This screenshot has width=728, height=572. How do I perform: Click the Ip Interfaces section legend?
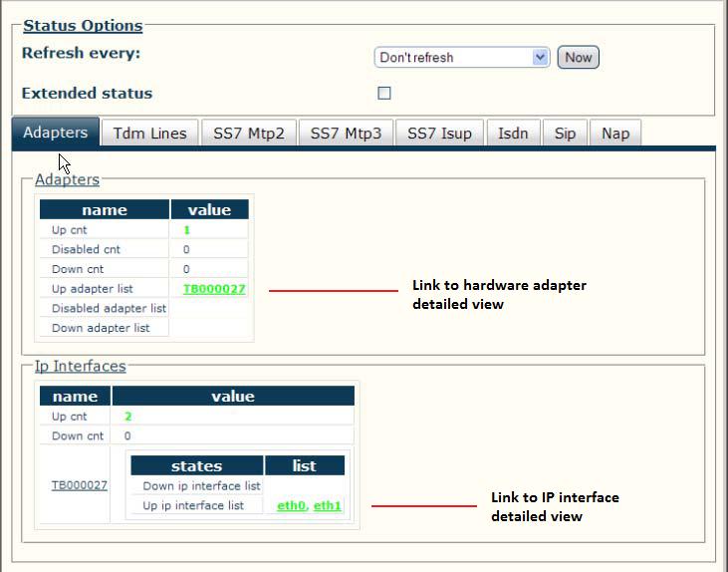pyautogui.click(x=81, y=366)
